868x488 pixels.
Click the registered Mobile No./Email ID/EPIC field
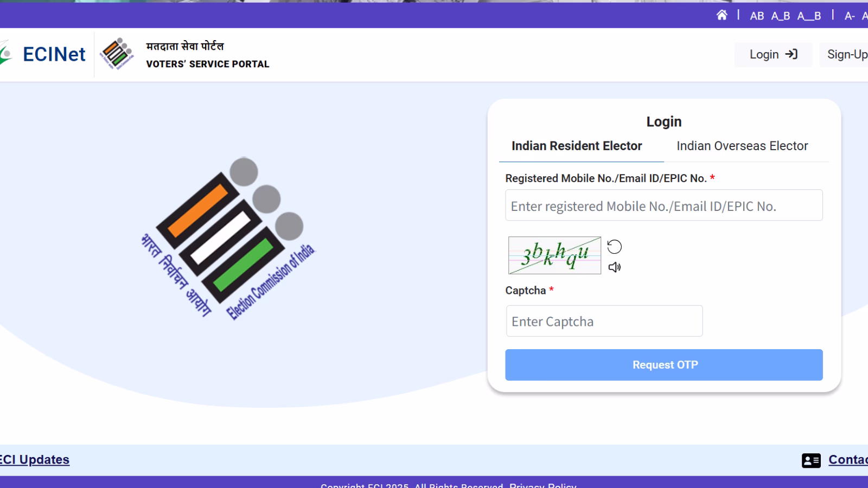(663, 206)
